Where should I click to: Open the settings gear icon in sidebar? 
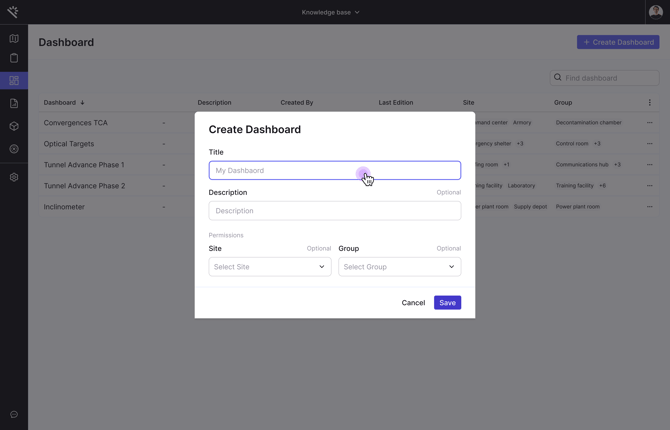coord(14,177)
